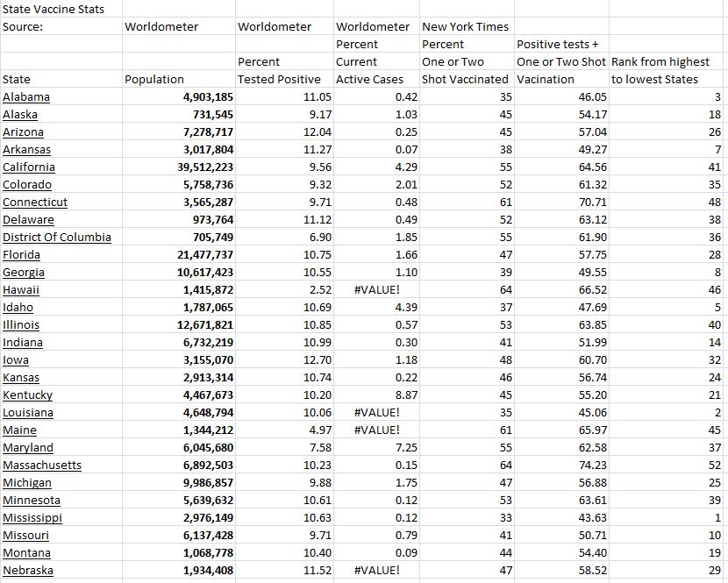Click the #VALUE! error cell beside Hawaii

377,289
